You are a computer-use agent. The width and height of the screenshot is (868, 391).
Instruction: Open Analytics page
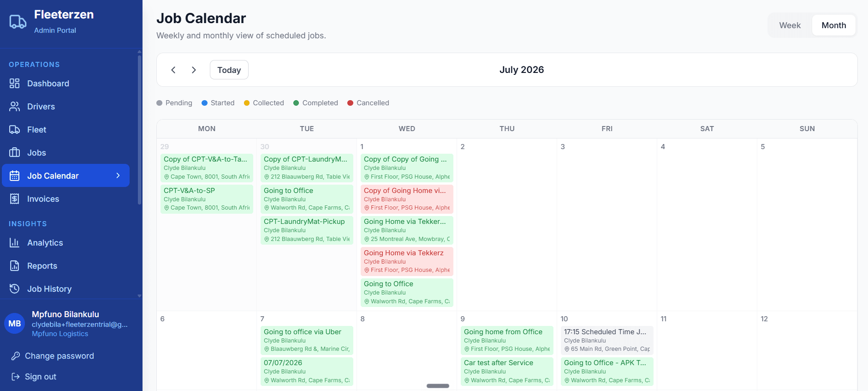coord(65,243)
